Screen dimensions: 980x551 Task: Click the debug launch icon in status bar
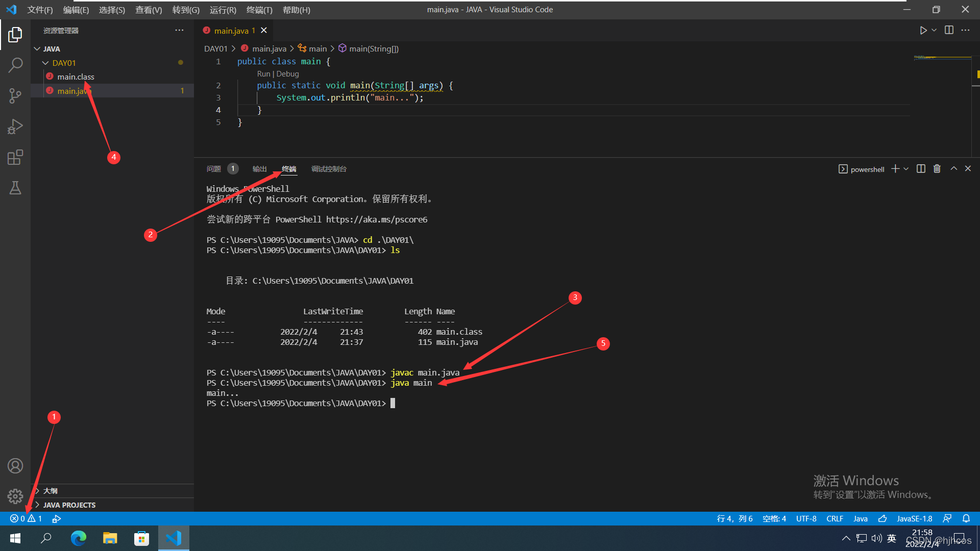[57, 519]
